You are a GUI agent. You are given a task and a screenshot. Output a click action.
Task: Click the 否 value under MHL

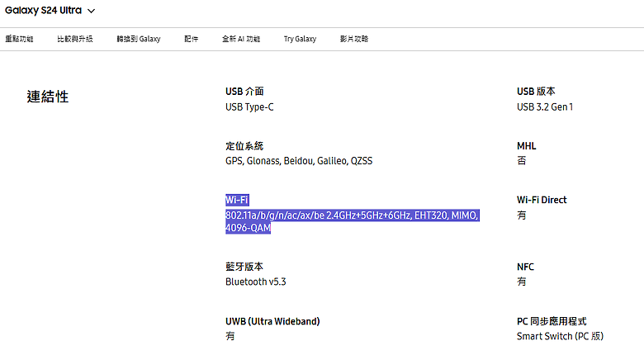coord(521,161)
